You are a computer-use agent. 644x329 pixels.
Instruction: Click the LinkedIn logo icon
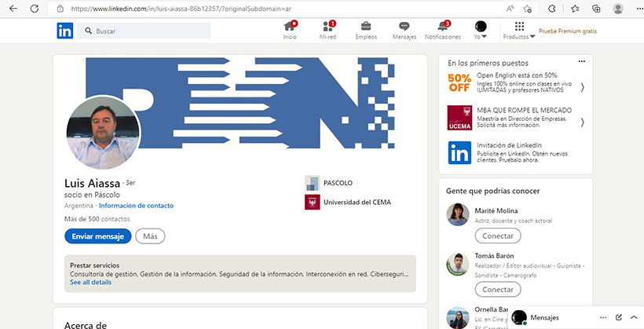point(65,31)
